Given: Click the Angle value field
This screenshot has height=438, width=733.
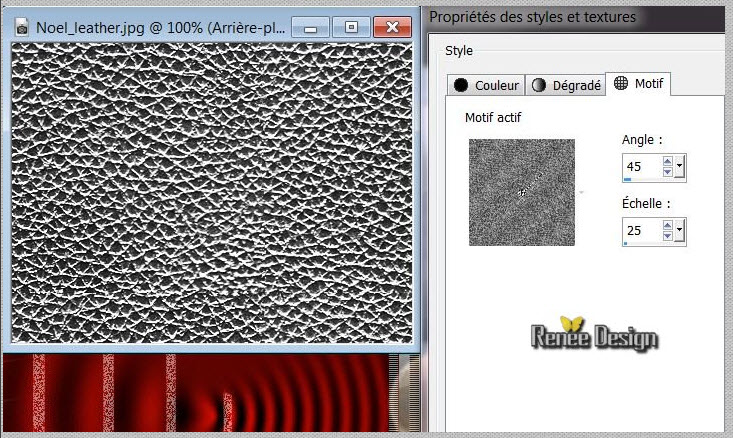Looking at the screenshot, I should coord(642,166).
